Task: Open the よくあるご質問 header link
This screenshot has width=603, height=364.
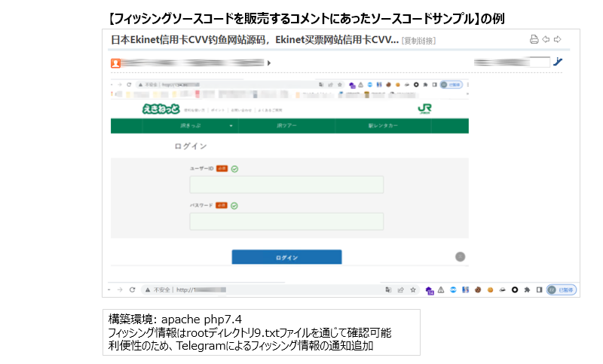Action: coord(270,110)
